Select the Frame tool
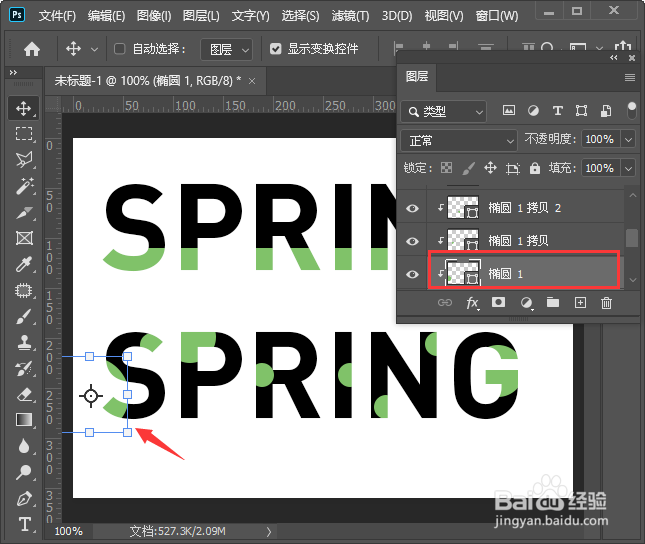The height and width of the screenshot is (544, 645). click(23, 238)
